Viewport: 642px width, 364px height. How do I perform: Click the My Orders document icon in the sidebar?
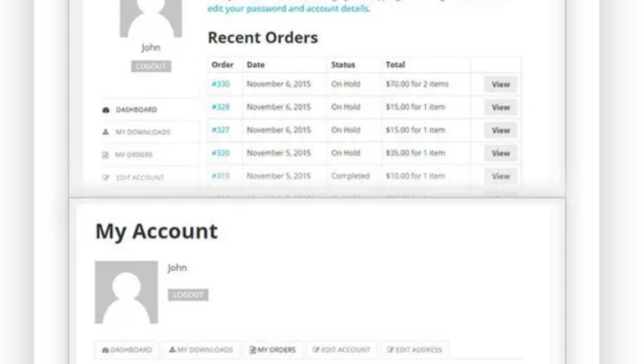tap(106, 155)
